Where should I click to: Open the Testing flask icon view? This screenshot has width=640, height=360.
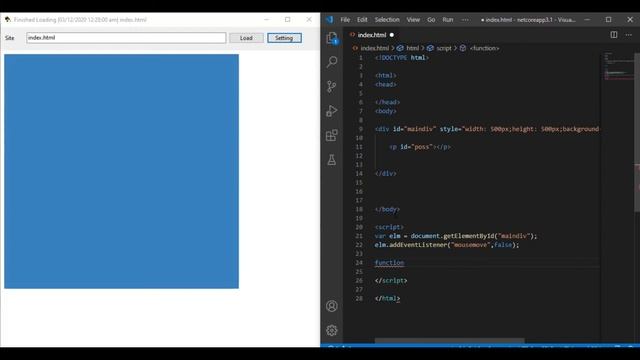pyautogui.click(x=332, y=160)
